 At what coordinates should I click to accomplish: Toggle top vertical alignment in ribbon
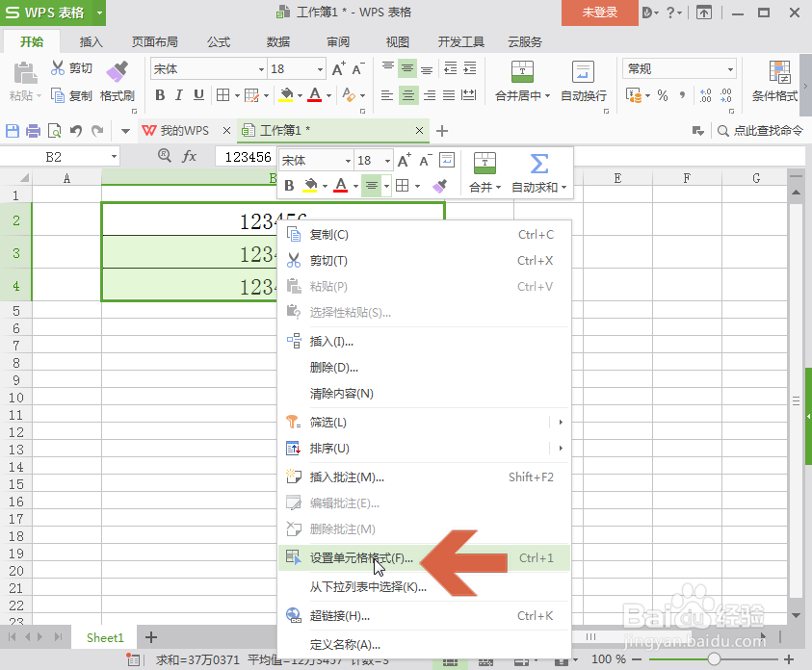tap(388, 67)
